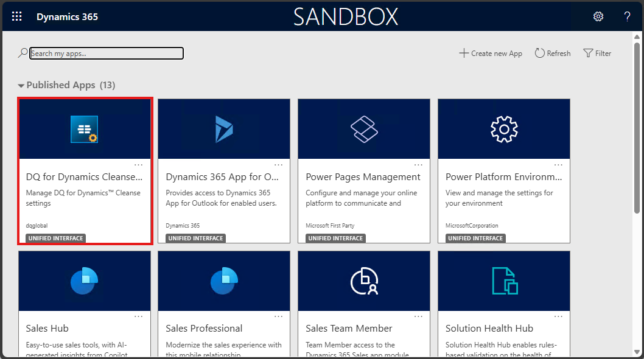Viewport: 644px width, 359px height.
Task: Click the dqglobal publisher text
Action: (37, 226)
